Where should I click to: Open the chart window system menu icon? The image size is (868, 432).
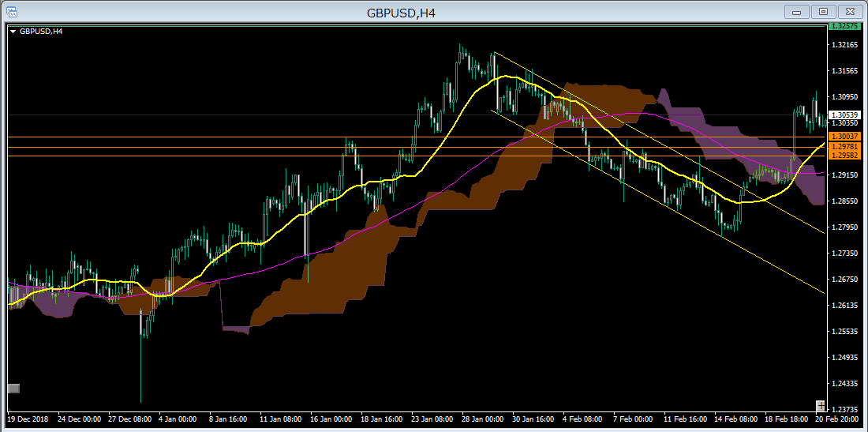(x=11, y=10)
